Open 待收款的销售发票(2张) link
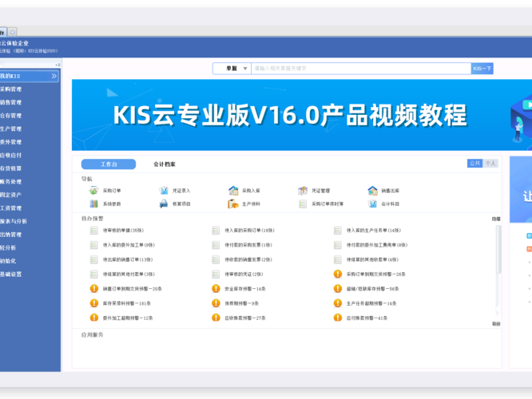 tap(248, 259)
